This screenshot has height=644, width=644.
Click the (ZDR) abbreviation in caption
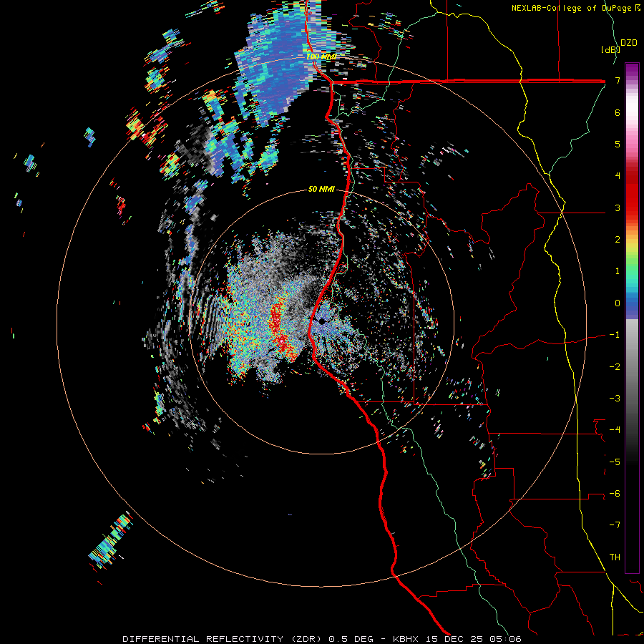click(x=306, y=639)
